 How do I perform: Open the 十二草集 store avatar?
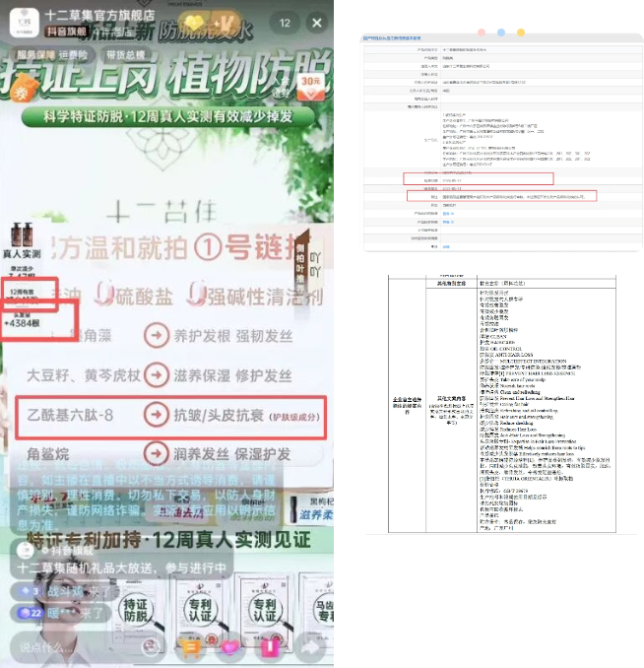click(x=25, y=23)
